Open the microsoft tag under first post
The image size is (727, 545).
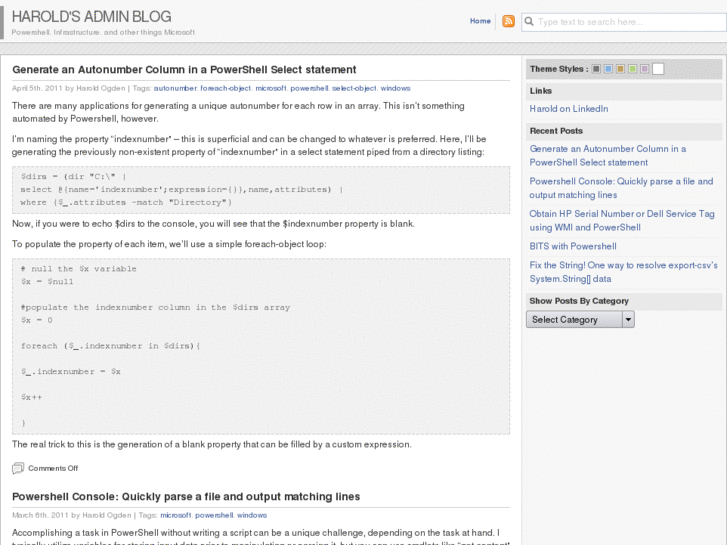tap(270, 88)
